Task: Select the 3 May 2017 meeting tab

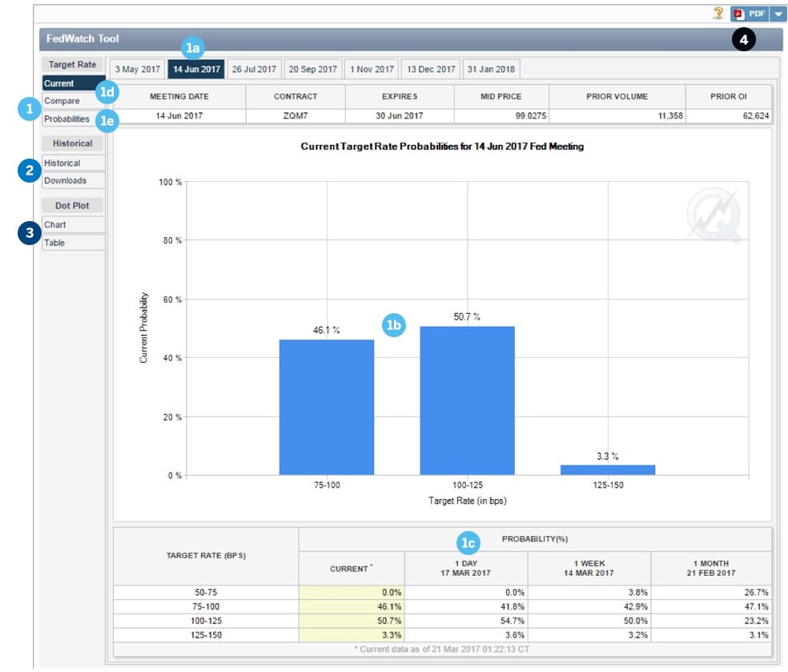Action: pyautogui.click(x=138, y=70)
